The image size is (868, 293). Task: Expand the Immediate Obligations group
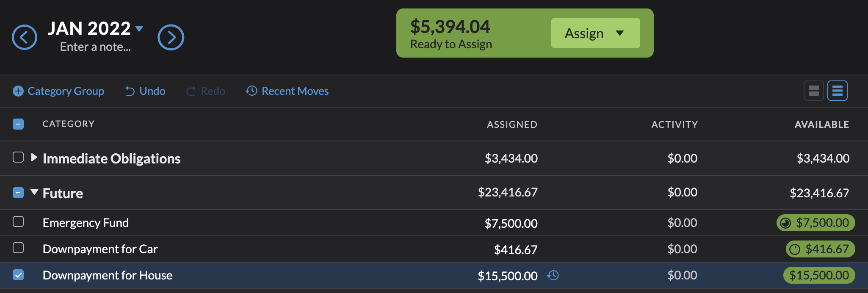tap(33, 158)
